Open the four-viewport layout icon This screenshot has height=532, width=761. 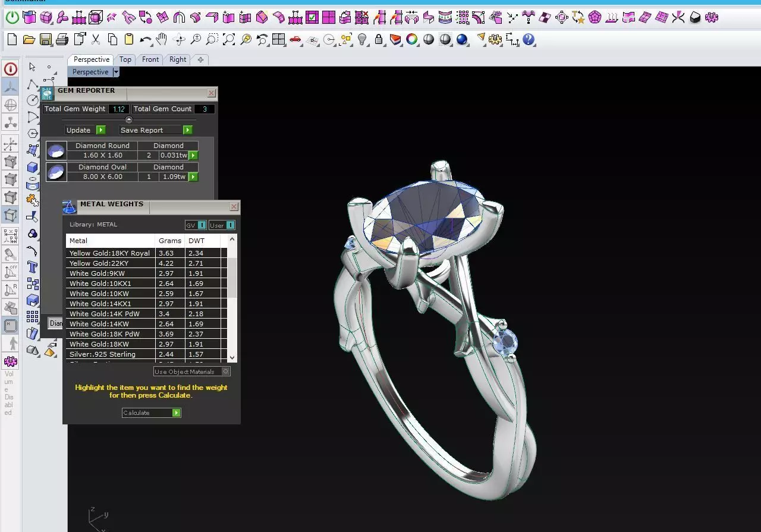[278, 40]
